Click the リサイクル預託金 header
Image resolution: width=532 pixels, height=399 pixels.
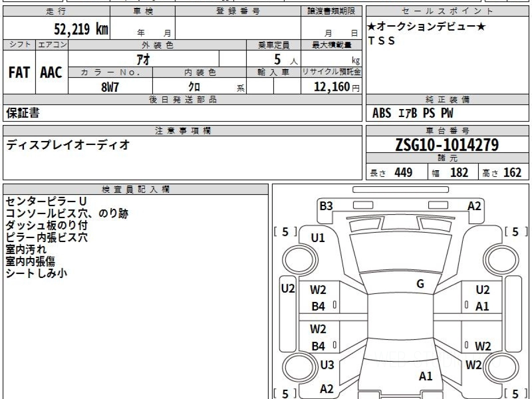point(331,72)
